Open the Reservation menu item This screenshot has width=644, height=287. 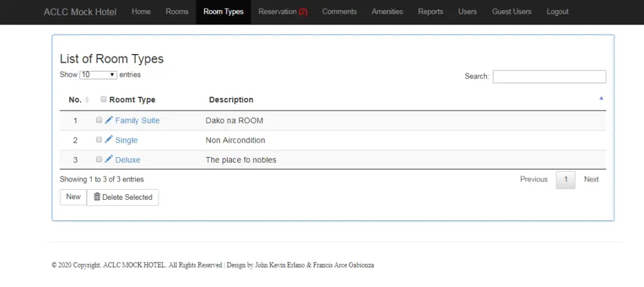click(x=282, y=12)
